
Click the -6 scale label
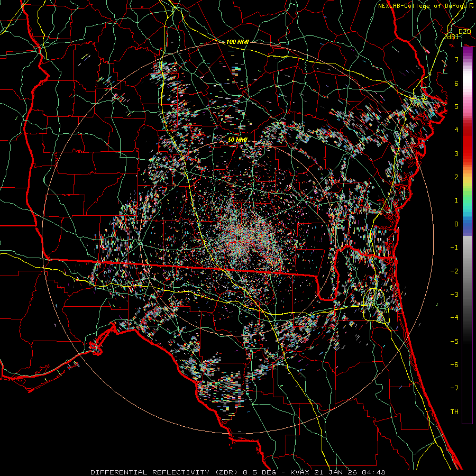pyautogui.click(x=454, y=365)
